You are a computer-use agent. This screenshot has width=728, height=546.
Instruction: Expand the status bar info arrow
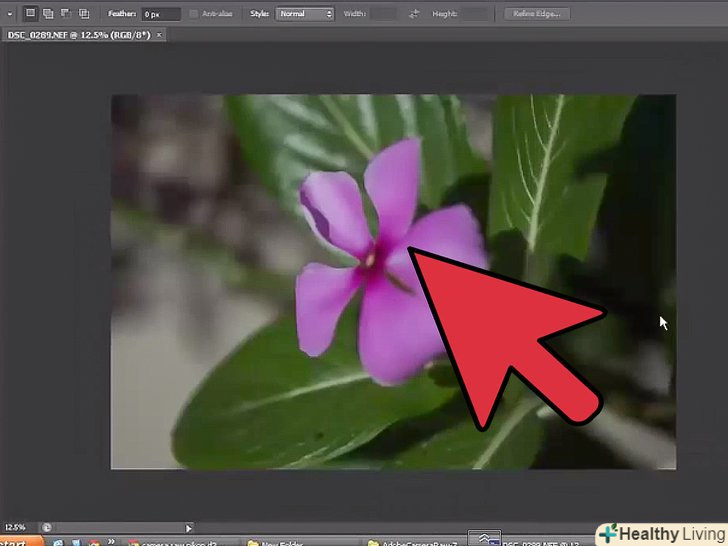[x=189, y=527]
